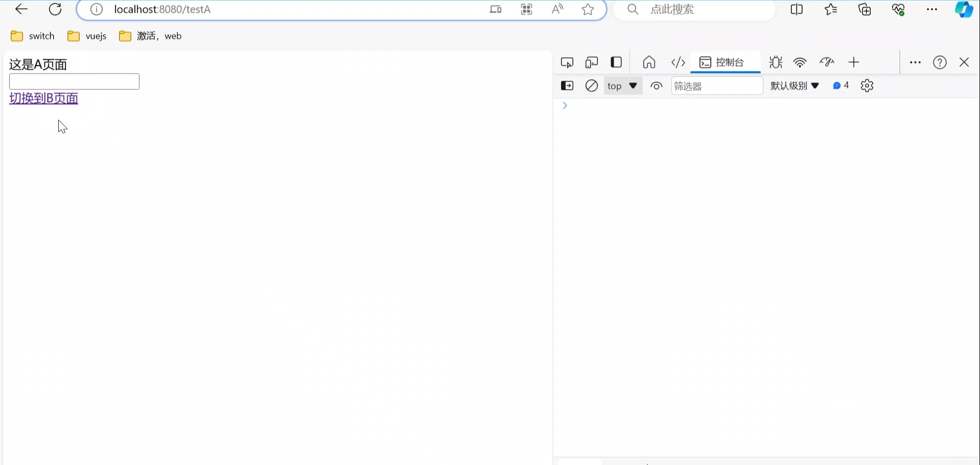Open the Performance gauge tab
Image resolution: width=980 pixels, height=465 pixels.
point(827,62)
